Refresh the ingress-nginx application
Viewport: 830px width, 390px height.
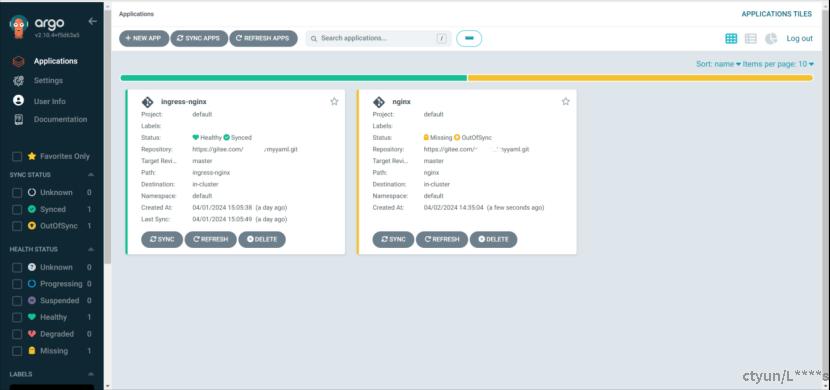(x=211, y=240)
